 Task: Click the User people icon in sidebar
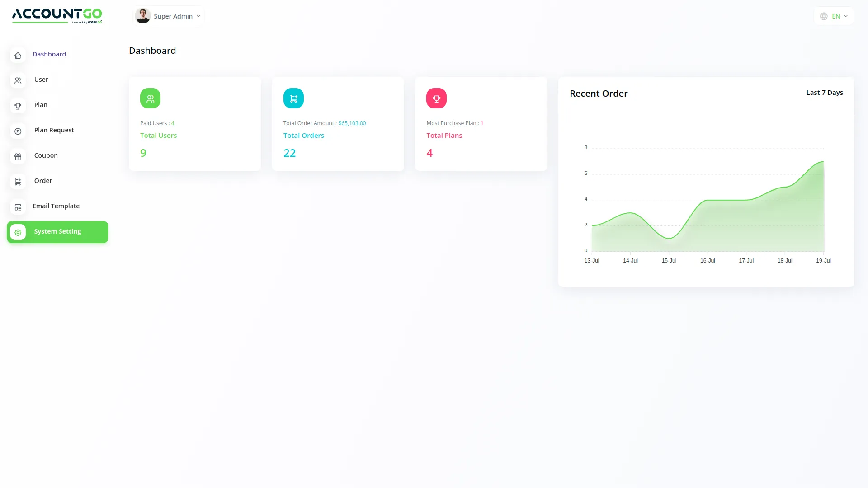(x=18, y=81)
